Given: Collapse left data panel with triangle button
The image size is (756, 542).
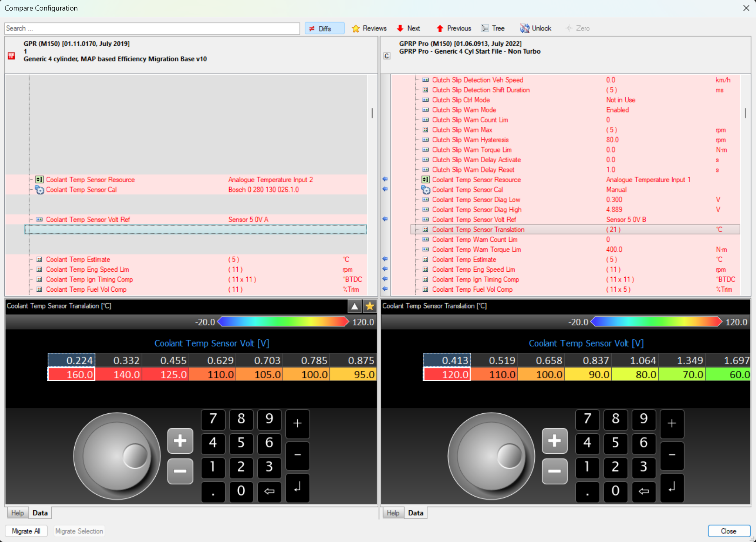Looking at the screenshot, I should pyautogui.click(x=354, y=306).
